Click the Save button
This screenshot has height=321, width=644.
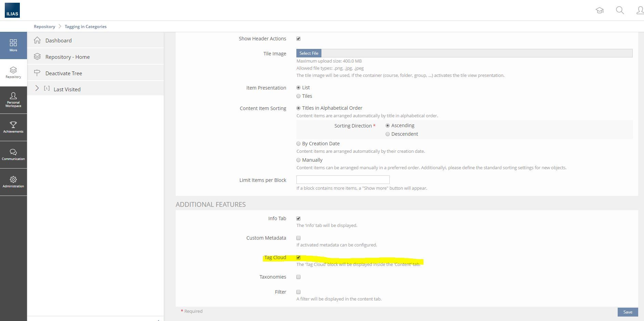tap(628, 312)
